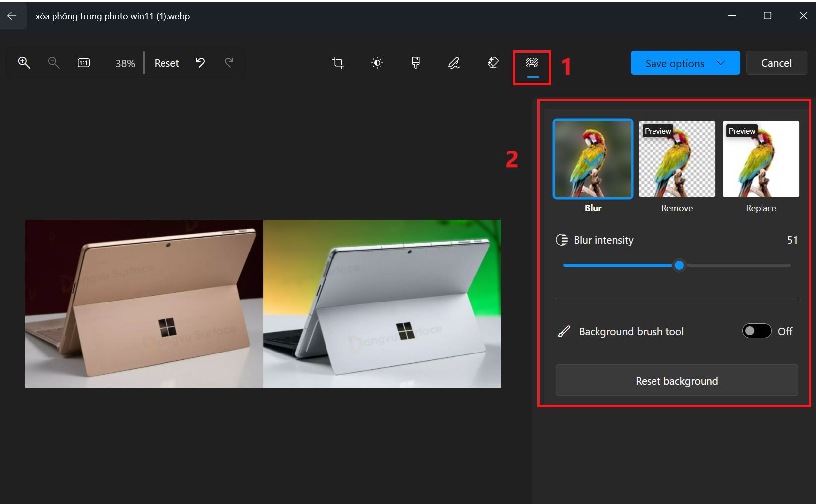This screenshot has height=504, width=816.
Task: Undo the last edit
Action: pos(200,63)
